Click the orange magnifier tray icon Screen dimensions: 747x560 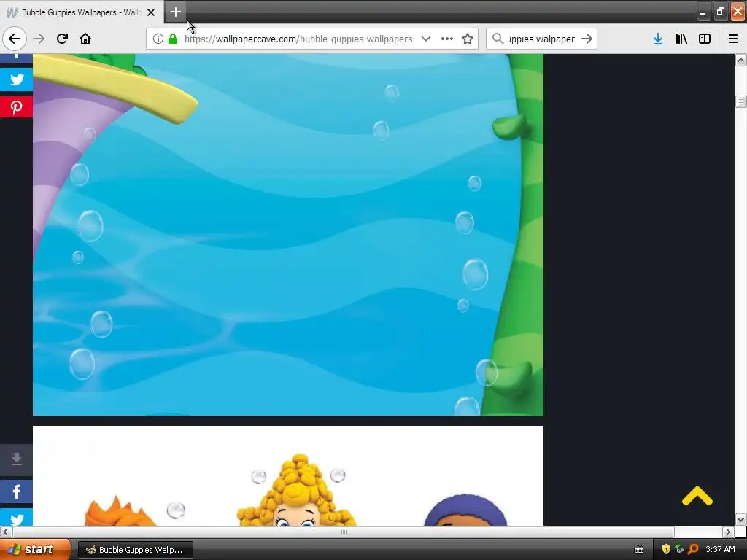coord(693,550)
